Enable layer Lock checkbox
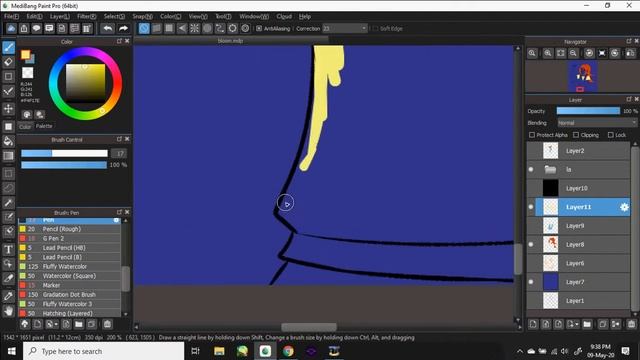This screenshot has width=640, height=360. tap(611, 135)
